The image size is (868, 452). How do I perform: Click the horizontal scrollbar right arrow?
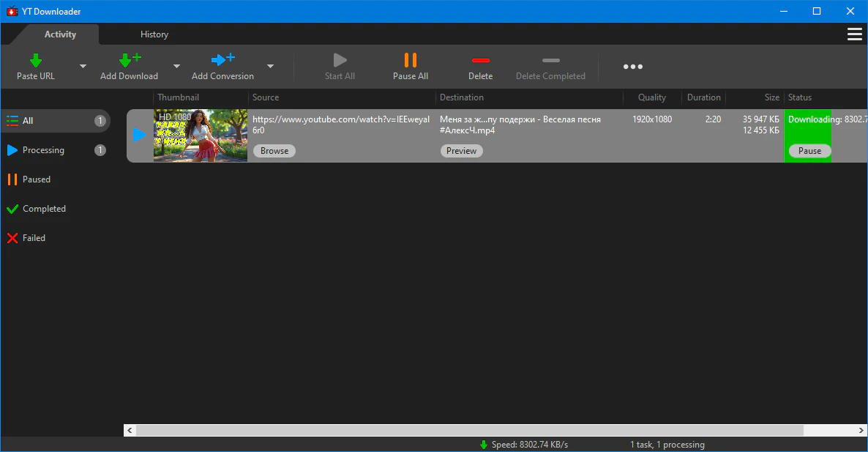[x=861, y=430]
